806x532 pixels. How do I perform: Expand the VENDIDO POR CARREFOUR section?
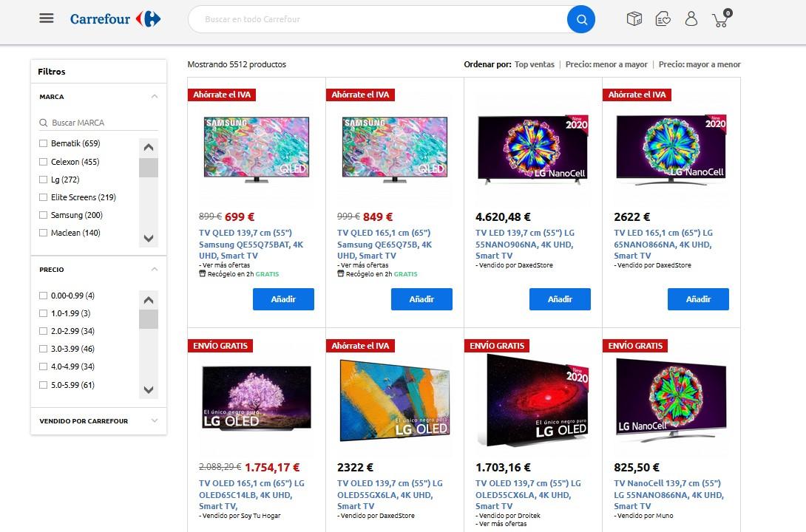tap(155, 420)
